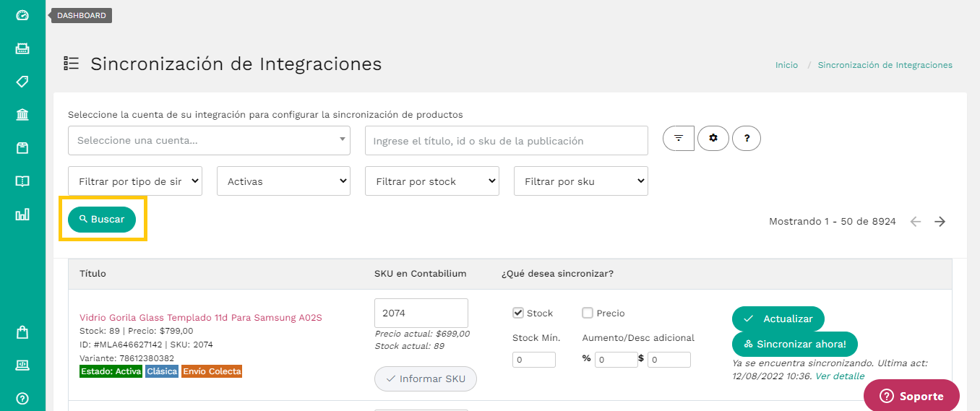Go to next page with right arrow
Screen dimensions: 980x411
(x=940, y=222)
